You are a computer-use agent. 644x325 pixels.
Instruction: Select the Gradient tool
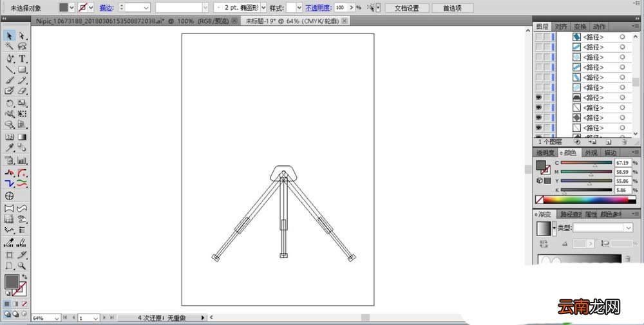pyautogui.click(x=22, y=137)
